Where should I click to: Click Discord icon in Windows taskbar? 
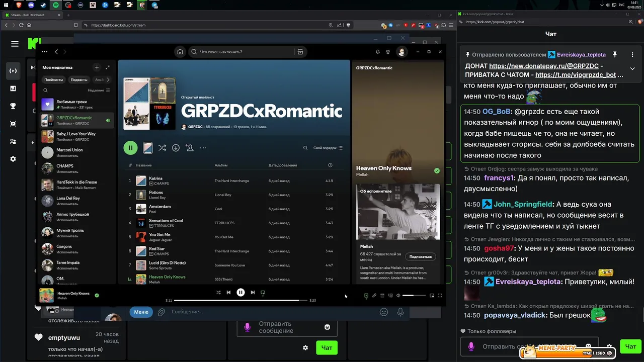pyautogui.click(x=31, y=5)
